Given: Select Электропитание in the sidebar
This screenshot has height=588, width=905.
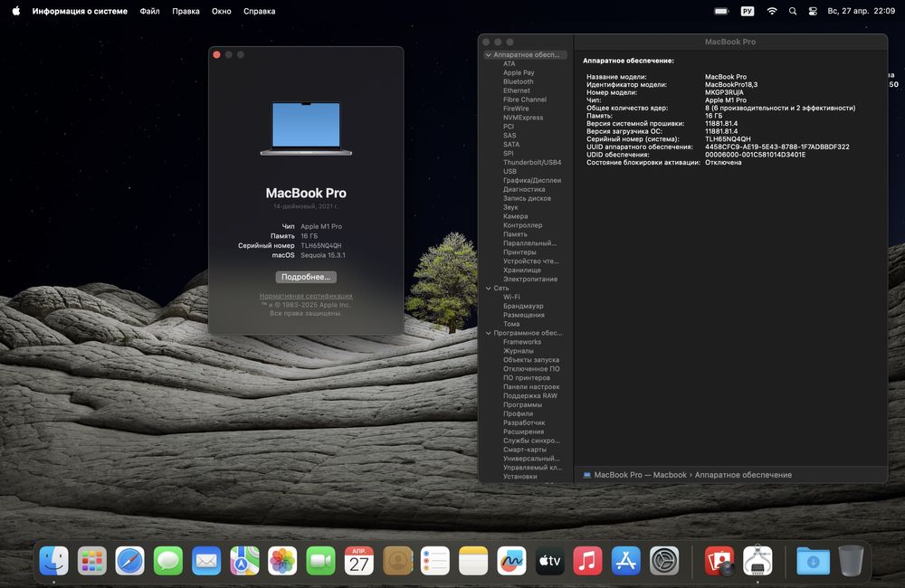Looking at the screenshot, I should coord(530,279).
